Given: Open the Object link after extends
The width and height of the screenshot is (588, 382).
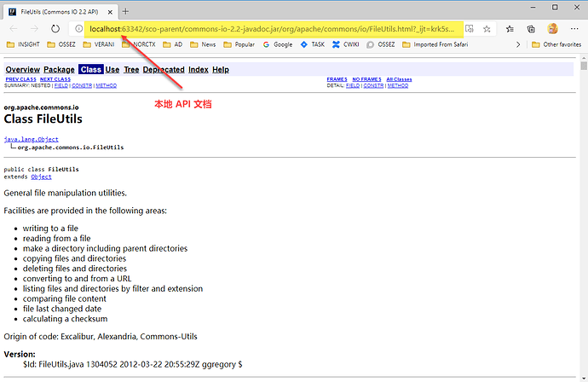Looking at the screenshot, I should 41,177.
